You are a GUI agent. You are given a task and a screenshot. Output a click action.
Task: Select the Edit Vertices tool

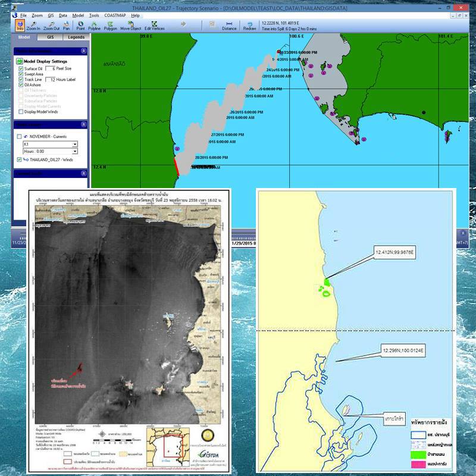[x=155, y=26]
